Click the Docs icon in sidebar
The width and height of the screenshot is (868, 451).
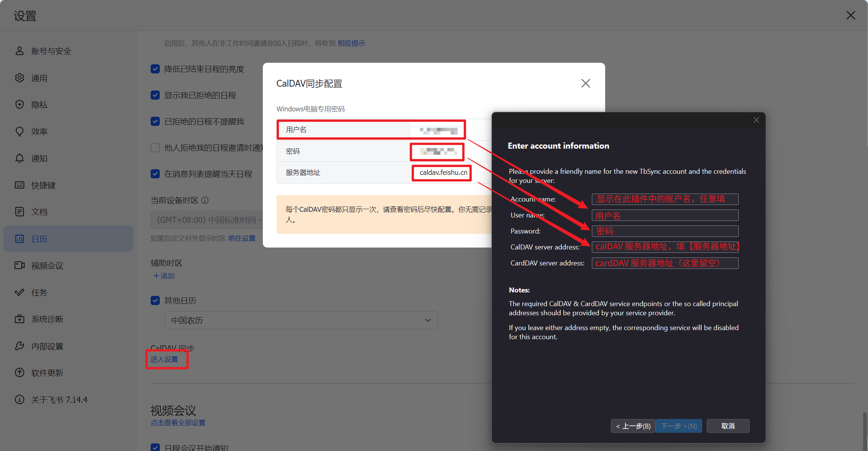[19, 212]
